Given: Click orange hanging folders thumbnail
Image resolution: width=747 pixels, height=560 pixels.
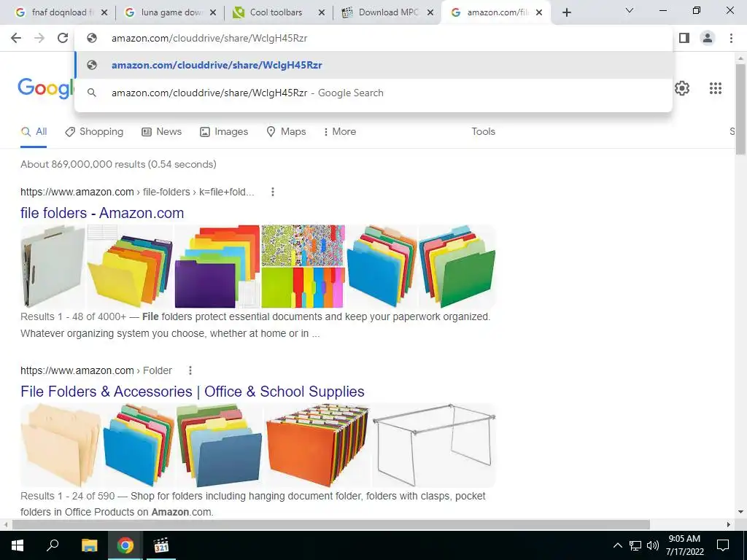Looking at the screenshot, I should click(317, 446).
